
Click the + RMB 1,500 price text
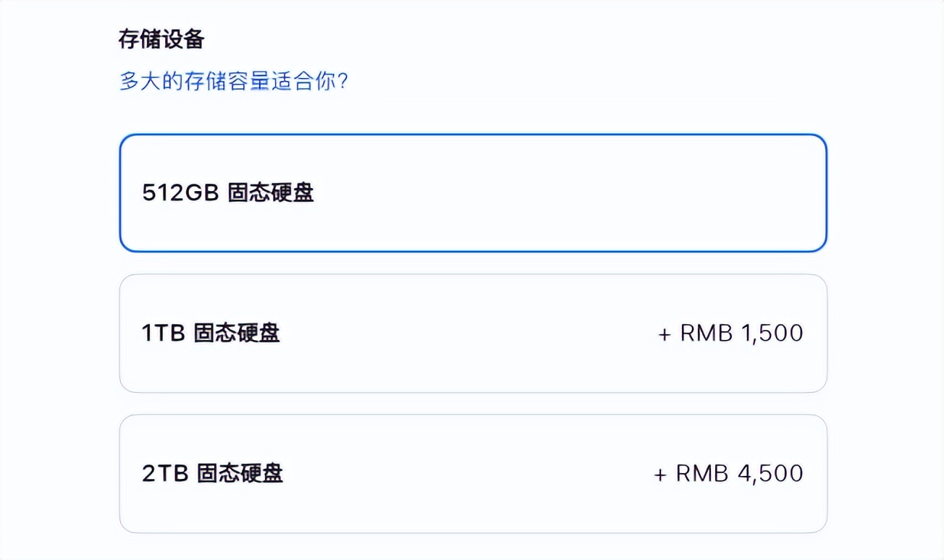730,334
